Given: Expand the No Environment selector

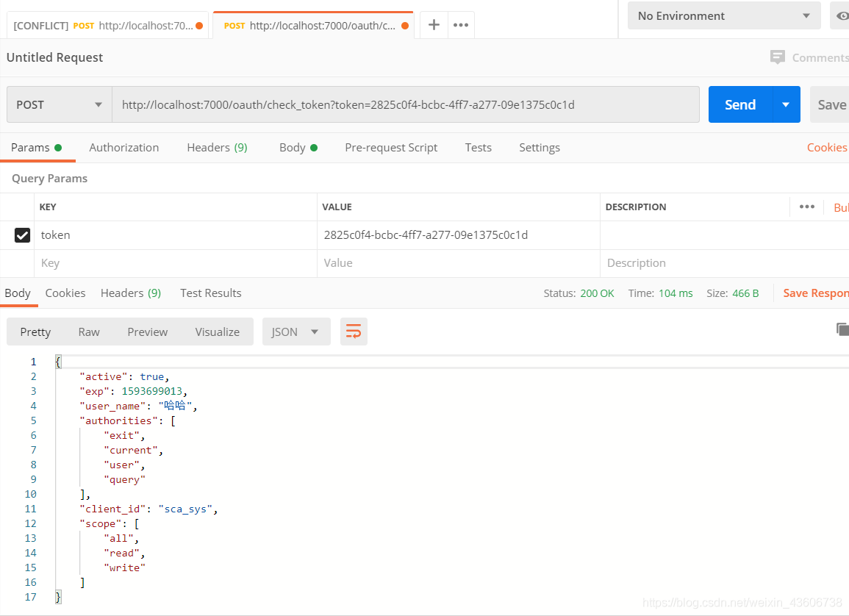Looking at the screenshot, I should click(x=723, y=16).
